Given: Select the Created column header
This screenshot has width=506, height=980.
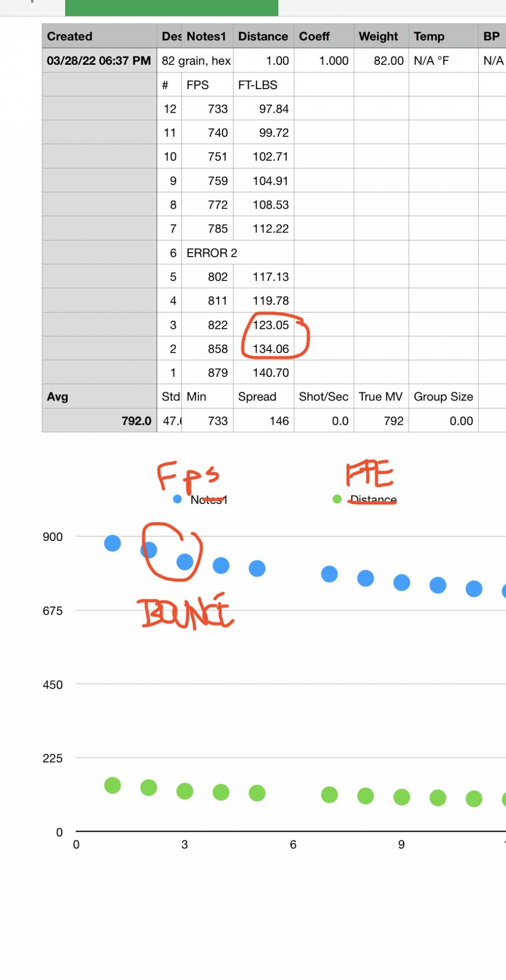Looking at the screenshot, I should pyautogui.click(x=99, y=36).
